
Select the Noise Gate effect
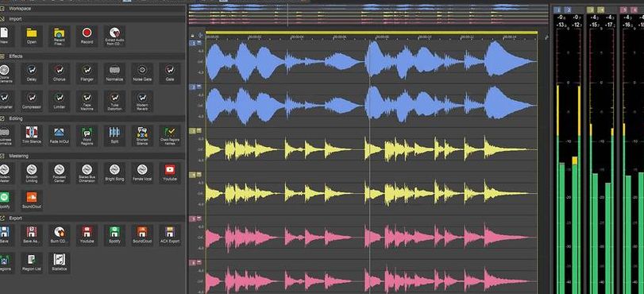point(142,73)
